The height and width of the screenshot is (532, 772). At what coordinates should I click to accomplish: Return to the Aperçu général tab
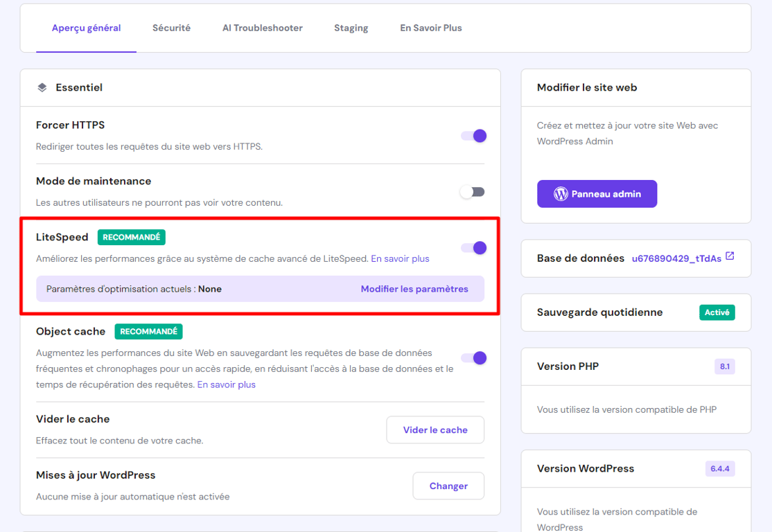86,28
